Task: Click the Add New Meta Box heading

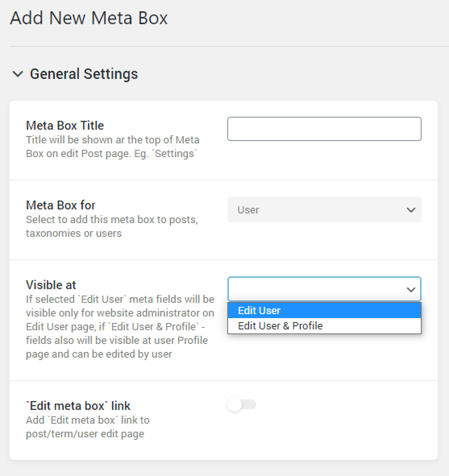Action: tap(89, 18)
